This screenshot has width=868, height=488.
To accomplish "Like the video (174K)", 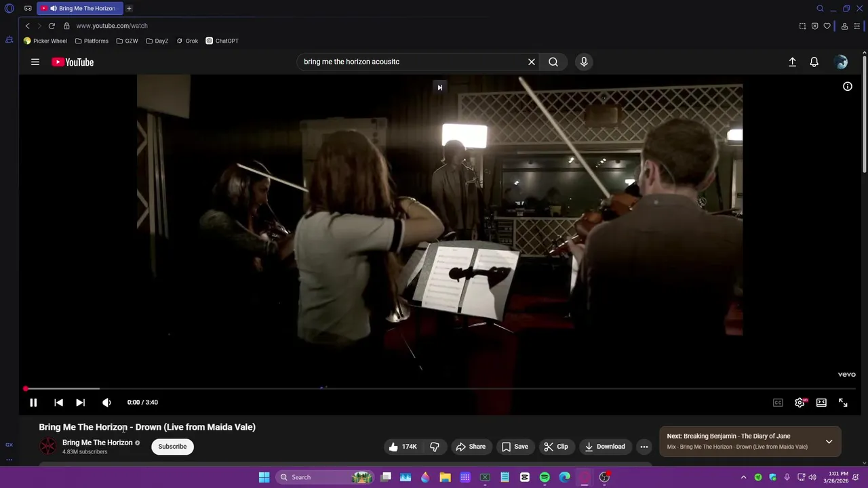I will pos(402,447).
